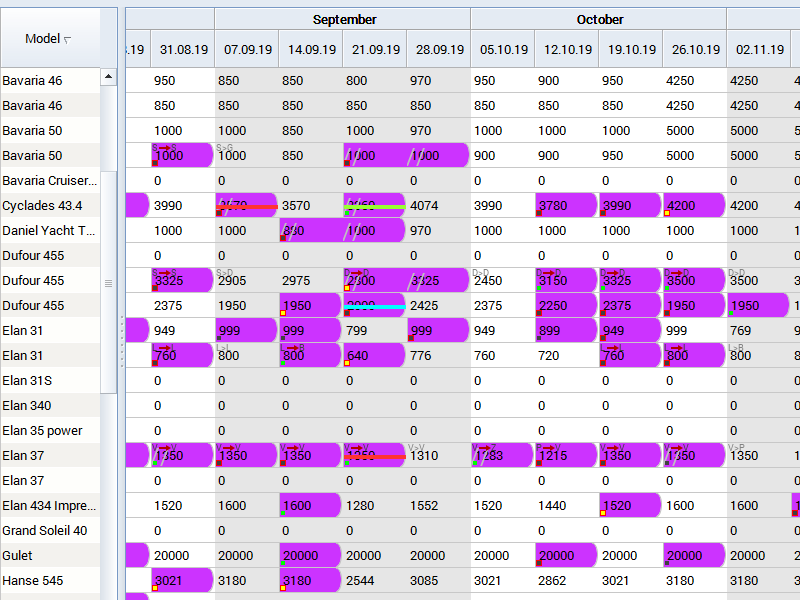The height and width of the screenshot is (600, 800).
Task: Click the cyan line on Dufour 455 21.09.19 booking
Action: pos(376,307)
